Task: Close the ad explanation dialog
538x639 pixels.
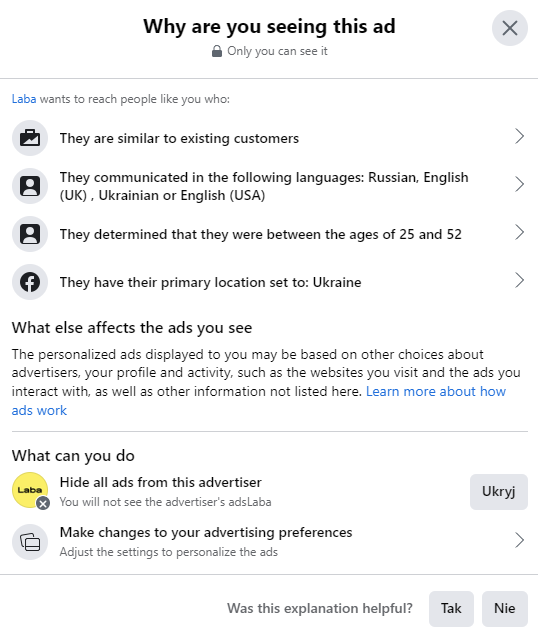Action: pyautogui.click(x=509, y=28)
